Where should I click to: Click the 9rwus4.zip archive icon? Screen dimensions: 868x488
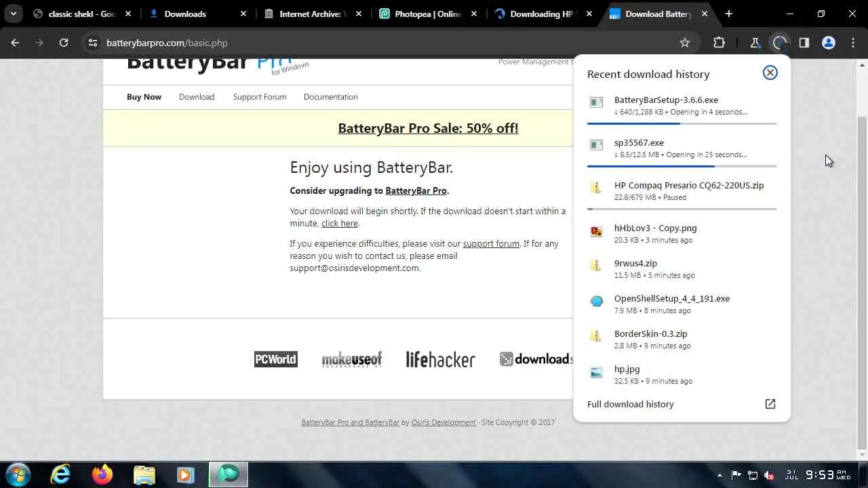(596, 266)
